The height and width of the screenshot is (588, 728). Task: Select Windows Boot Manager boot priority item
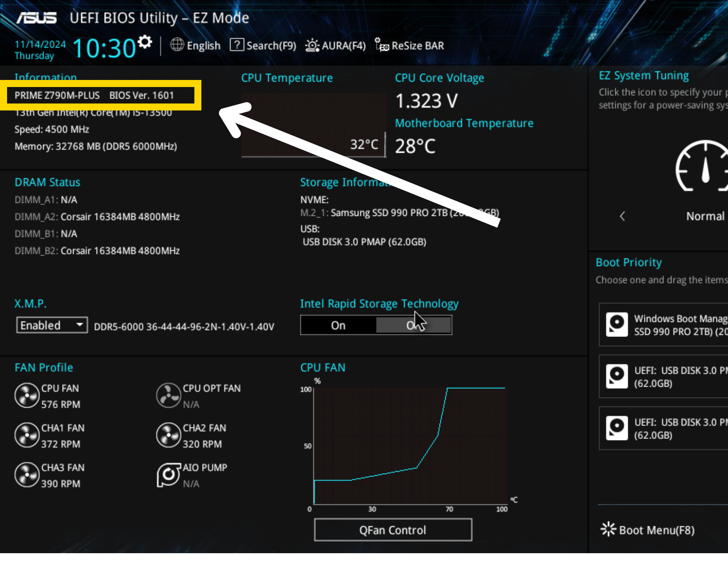point(663,325)
